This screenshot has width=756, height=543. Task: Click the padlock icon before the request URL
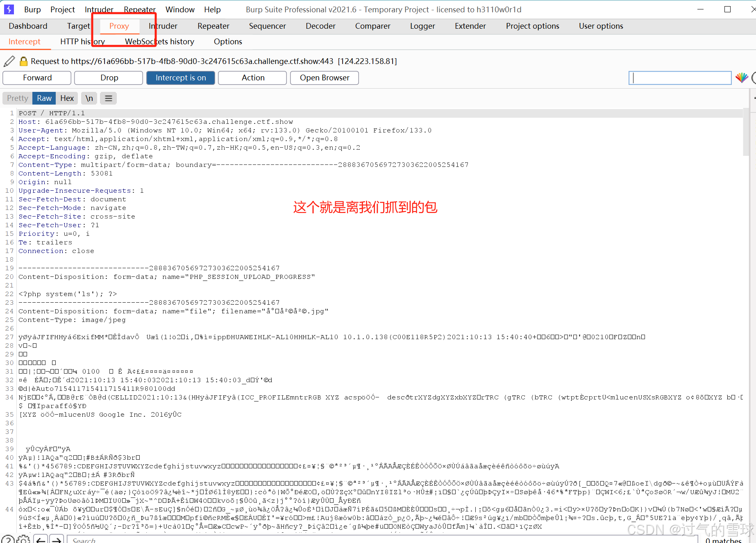pos(24,61)
